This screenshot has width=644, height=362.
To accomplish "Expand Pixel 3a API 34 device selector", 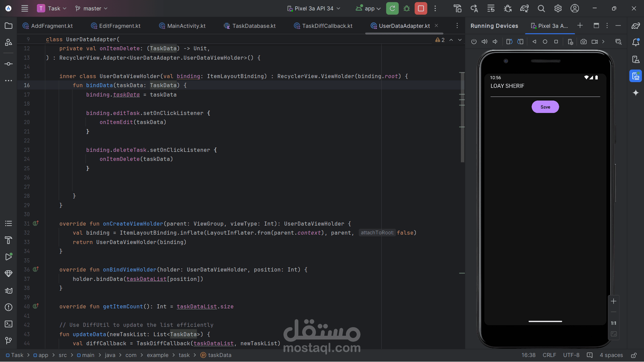I will (314, 8).
